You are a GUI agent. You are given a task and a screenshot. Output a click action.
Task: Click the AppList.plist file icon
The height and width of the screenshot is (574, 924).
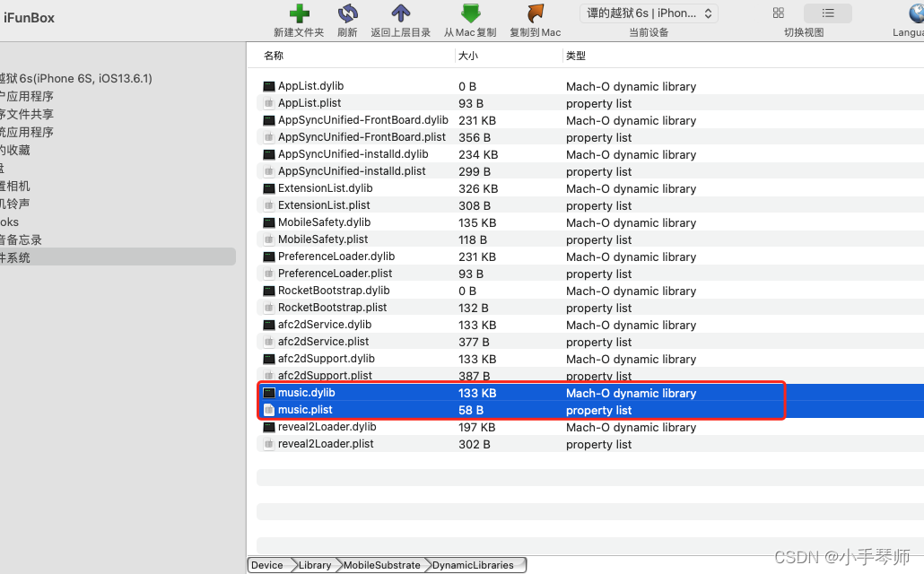click(x=269, y=104)
